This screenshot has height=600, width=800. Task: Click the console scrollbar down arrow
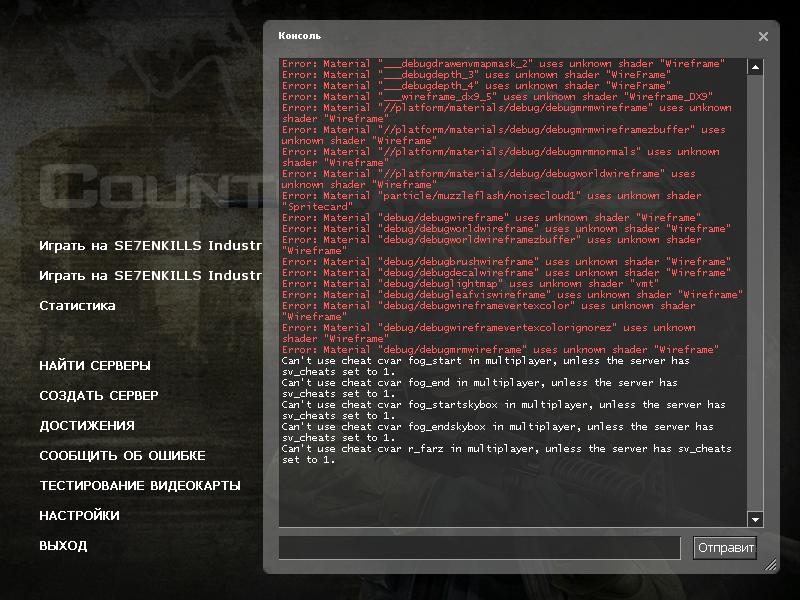(755, 519)
